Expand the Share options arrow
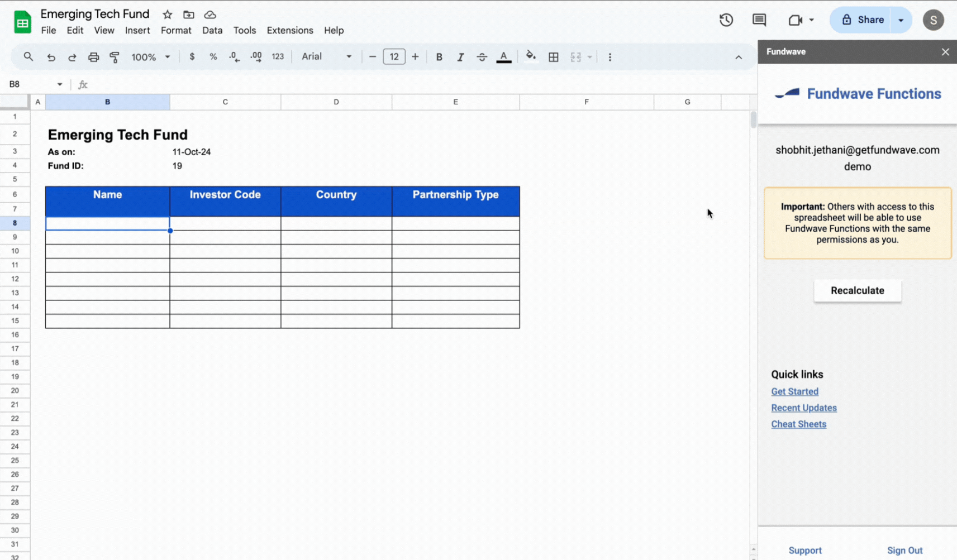The image size is (957, 560). pos(901,20)
